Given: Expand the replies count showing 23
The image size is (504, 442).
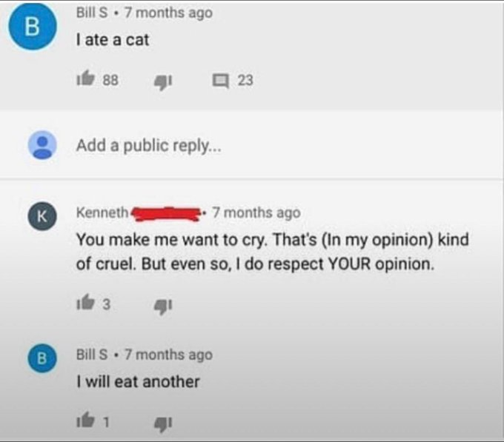Looking at the screenshot, I should click(x=245, y=80).
